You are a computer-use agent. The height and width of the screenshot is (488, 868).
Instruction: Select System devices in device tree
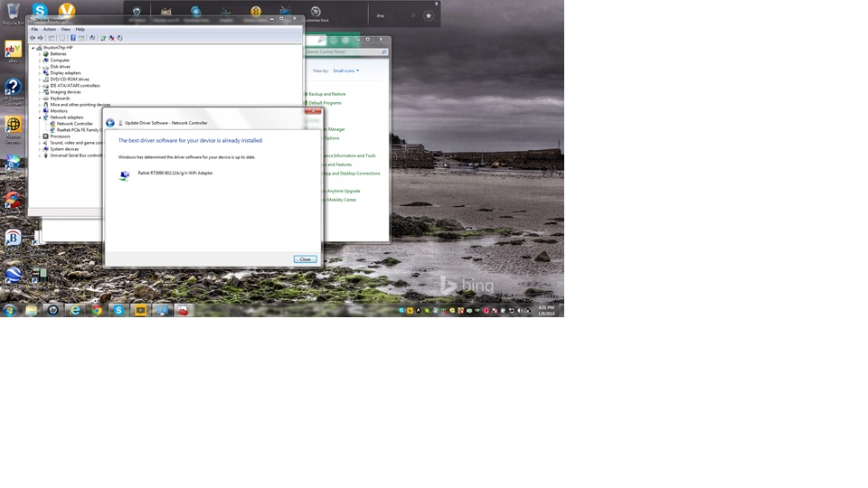coord(64,149)
